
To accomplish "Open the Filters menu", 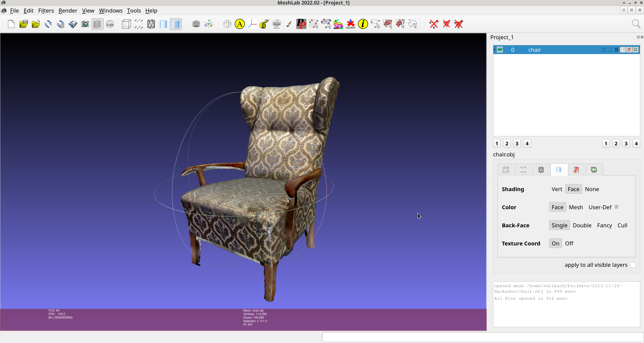I will 46,11.
